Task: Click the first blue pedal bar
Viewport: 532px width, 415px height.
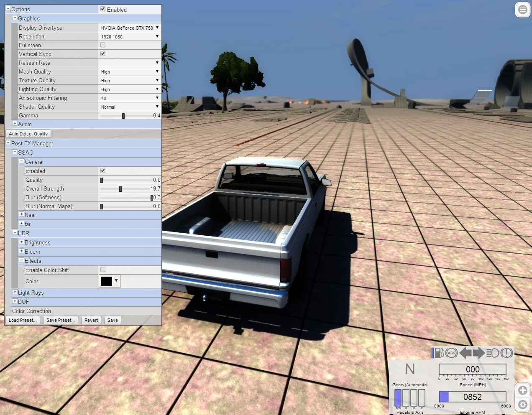Action: [398, 398]
